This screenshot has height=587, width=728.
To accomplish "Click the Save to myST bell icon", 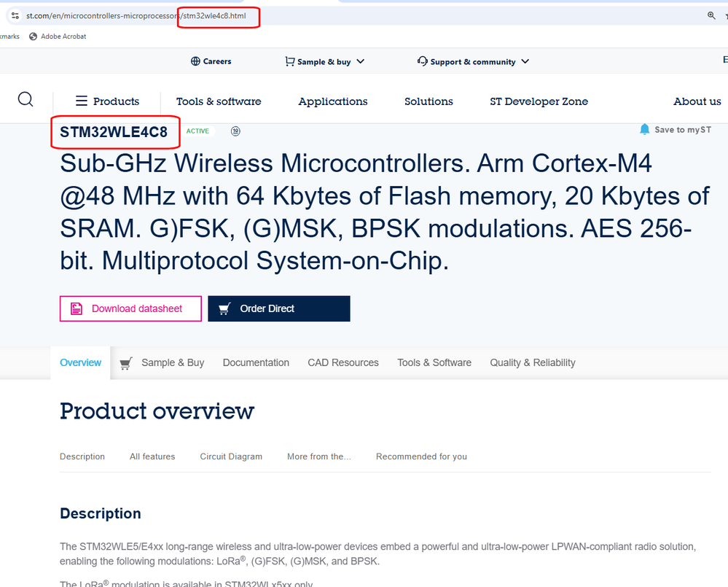I will (644, 129).
